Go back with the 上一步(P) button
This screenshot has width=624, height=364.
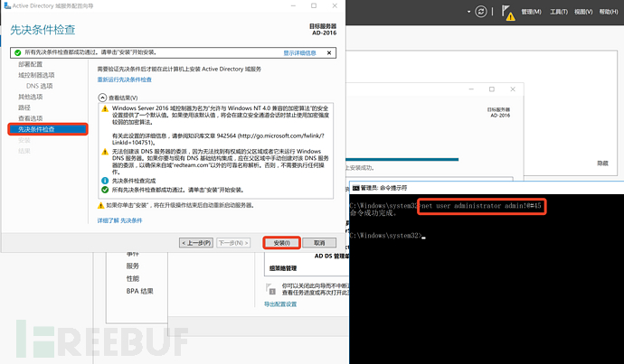tap(196, 243)
